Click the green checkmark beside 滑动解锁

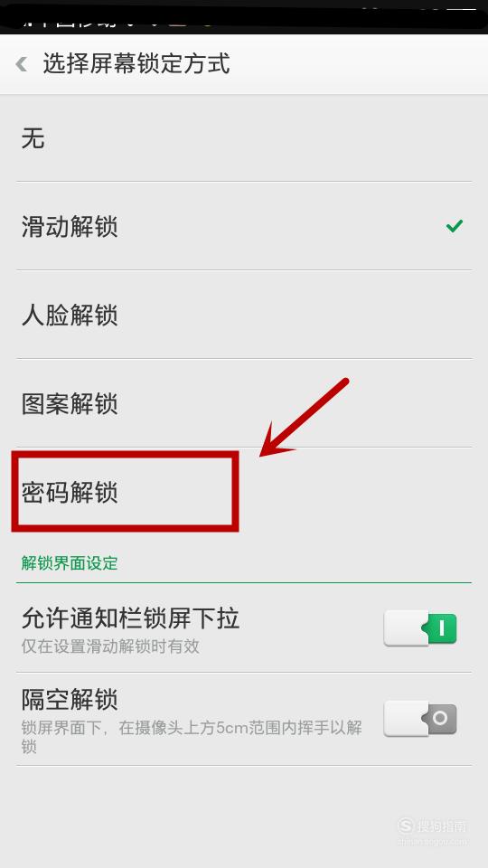(455, 226)
